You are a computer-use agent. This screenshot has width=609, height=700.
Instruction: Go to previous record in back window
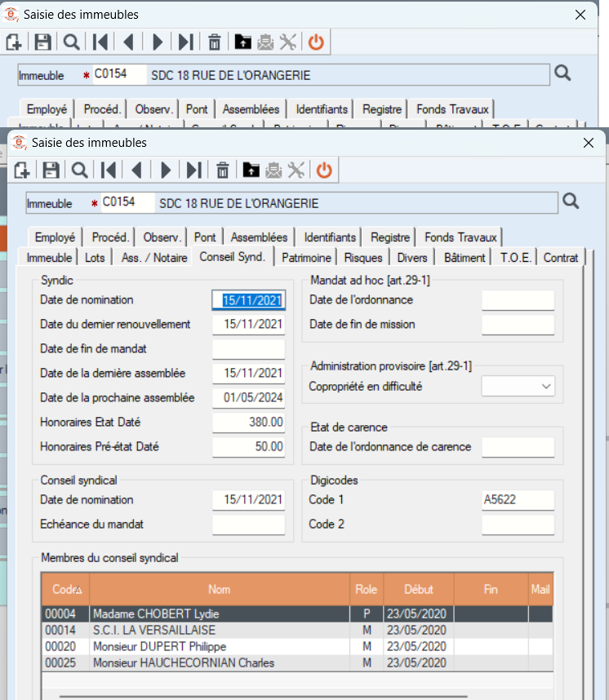coord(129,42)
